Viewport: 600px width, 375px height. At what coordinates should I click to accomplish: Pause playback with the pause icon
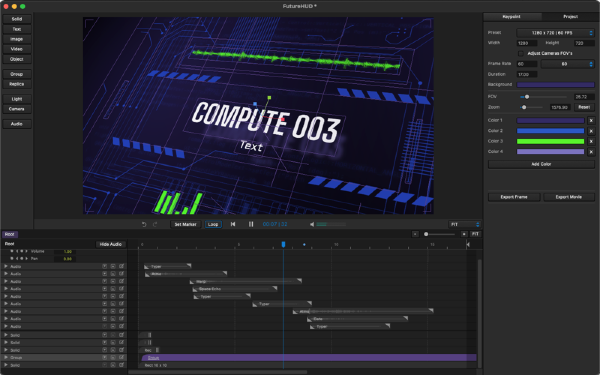coord(251,224)
